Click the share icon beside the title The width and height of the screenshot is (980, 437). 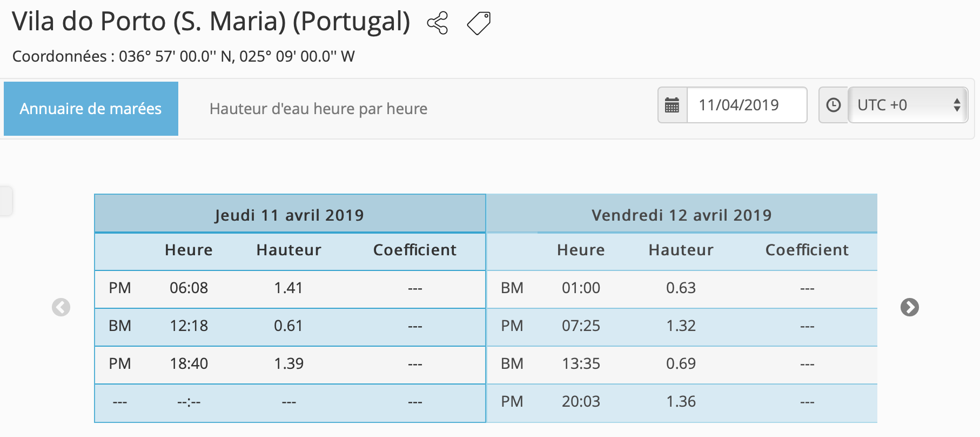[x=438, y=23]
